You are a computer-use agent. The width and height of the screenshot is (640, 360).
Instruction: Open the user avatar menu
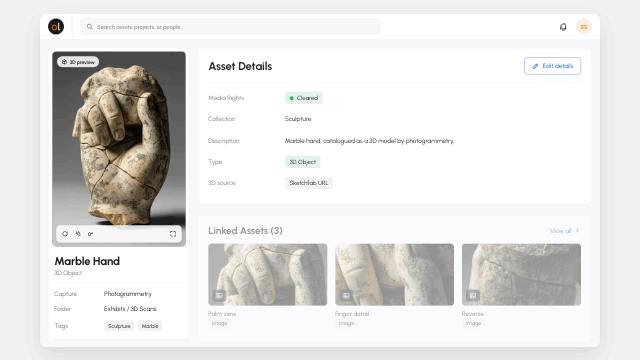coord(584,27)
